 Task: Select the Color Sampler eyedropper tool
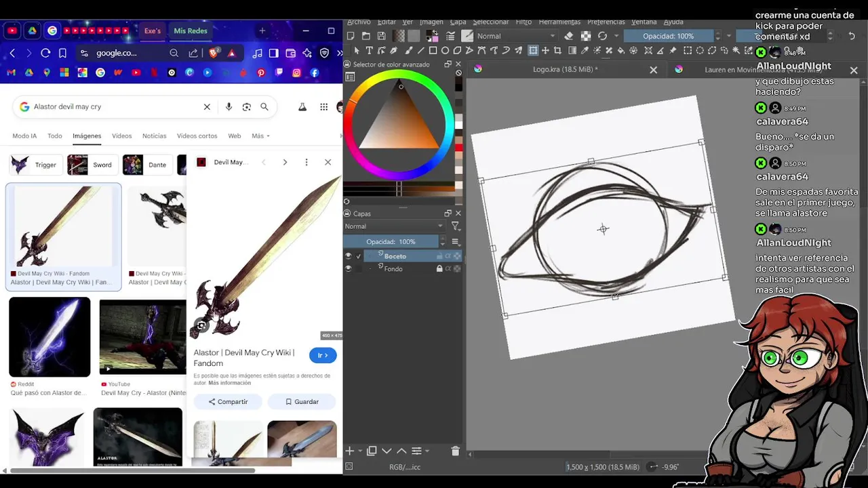click(584, 50)
